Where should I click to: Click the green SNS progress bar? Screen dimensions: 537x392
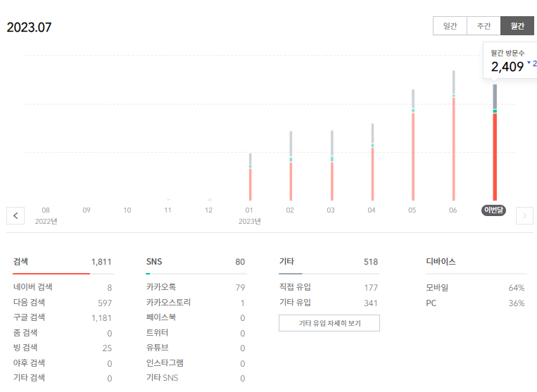pos(148,274)
